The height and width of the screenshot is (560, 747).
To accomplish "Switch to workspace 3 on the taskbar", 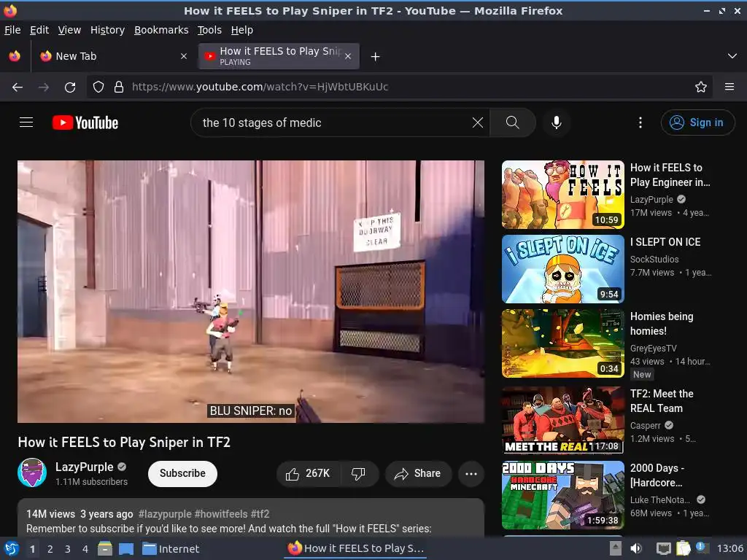I will (x=68, y=549).
